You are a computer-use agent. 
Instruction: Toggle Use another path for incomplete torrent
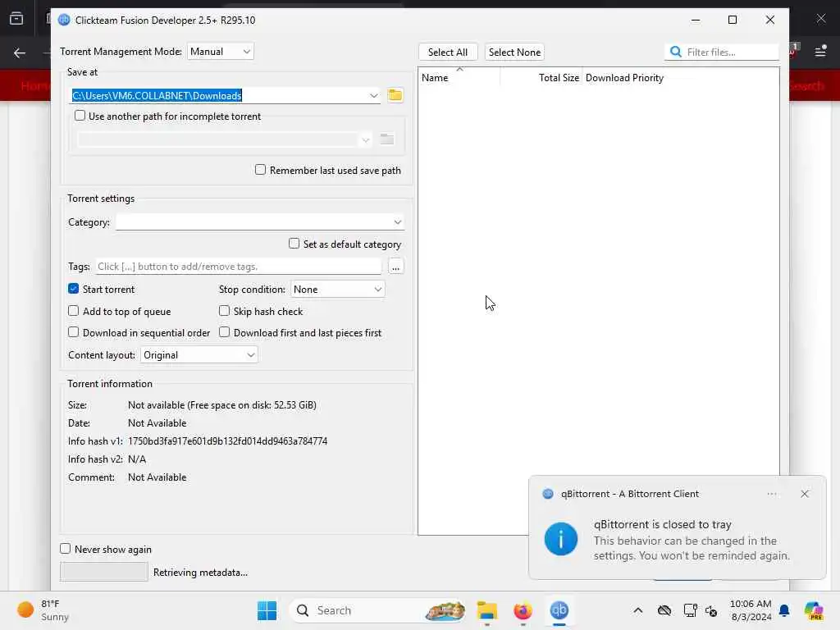(x=80, y=116)
